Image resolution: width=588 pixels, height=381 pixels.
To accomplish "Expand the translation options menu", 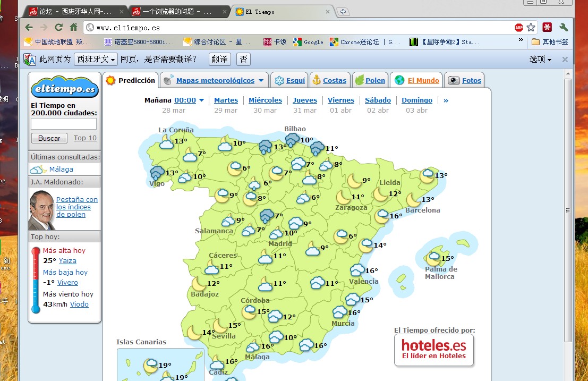I will pyautogui.click(x=540, y=60).
